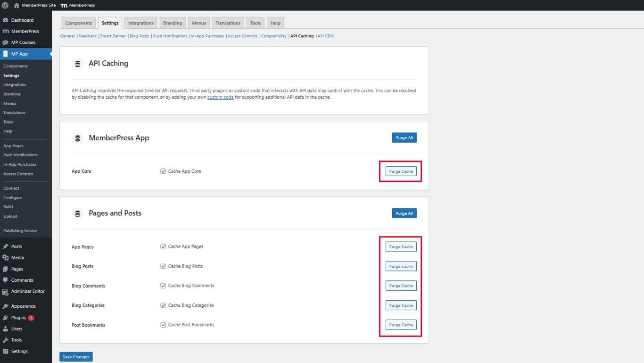Select the API CDN settings link
This screenshot has width=644, height=363.
click(325, 36)
